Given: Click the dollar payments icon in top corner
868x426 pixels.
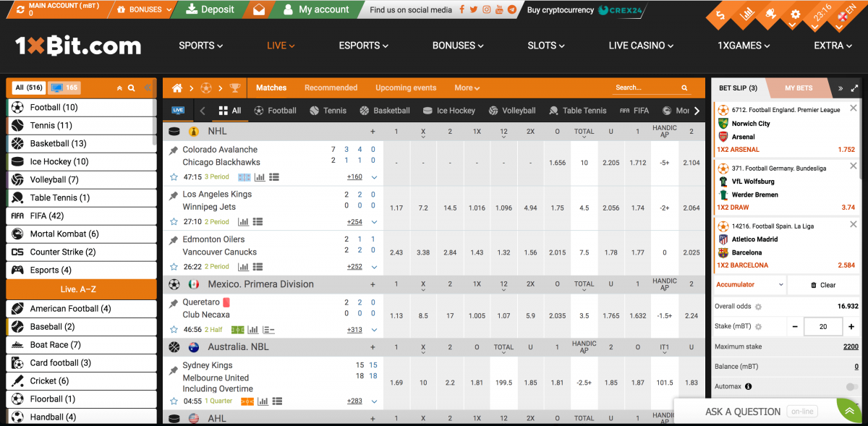Looking at the screenshot, I should (x=720, y=14).
